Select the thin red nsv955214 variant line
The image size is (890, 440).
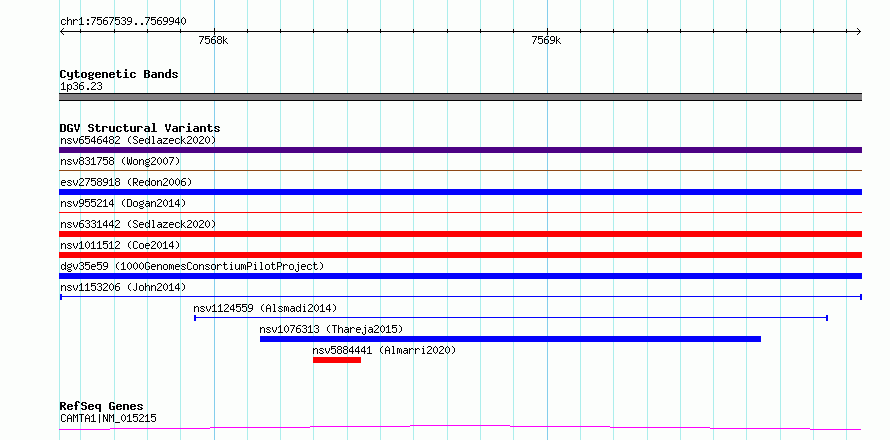click(460, 212)
